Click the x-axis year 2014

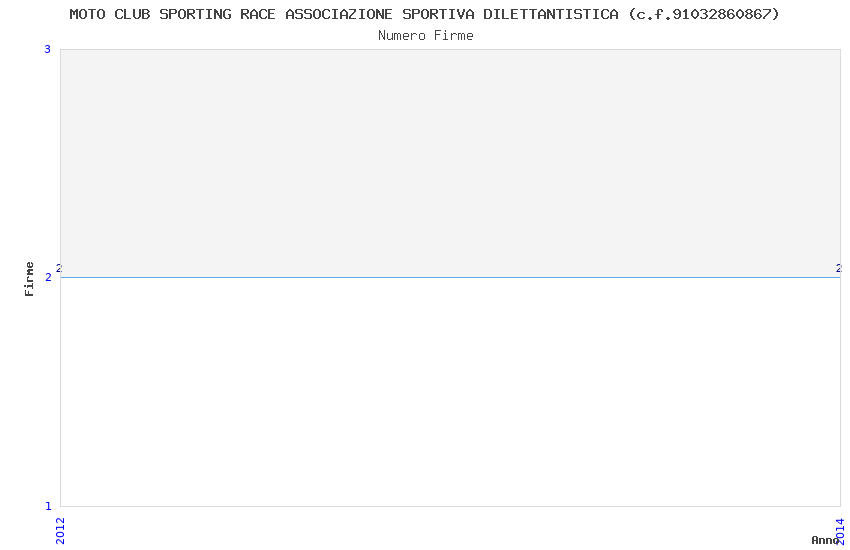[840, 531]
